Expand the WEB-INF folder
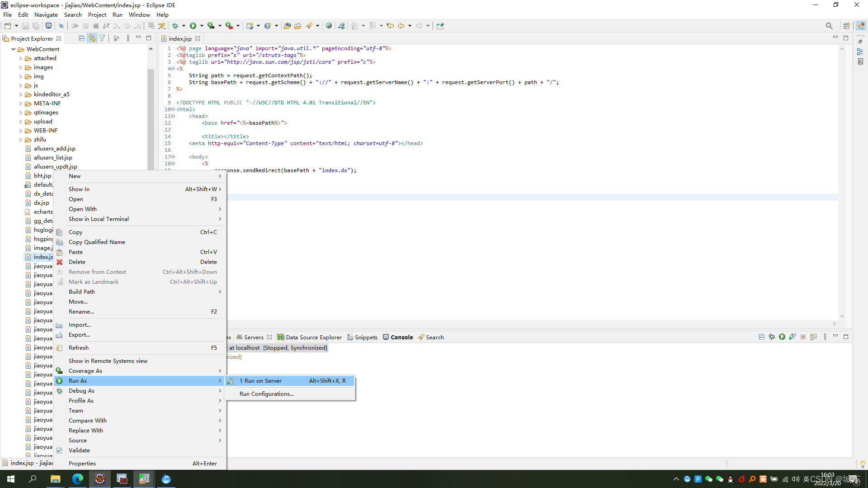 pyautogui.click(x=20, y=131)
